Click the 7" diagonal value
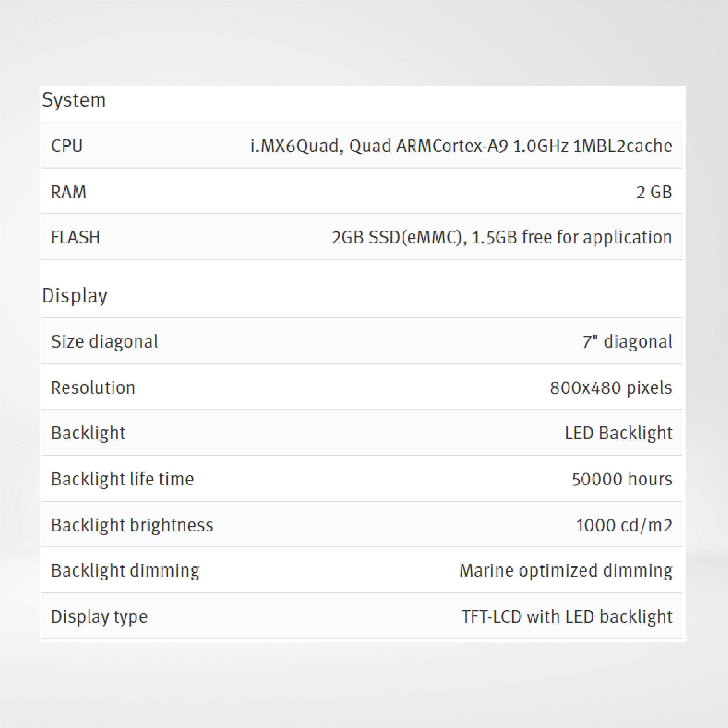This screenshot has width=728, height=728. 627,341
